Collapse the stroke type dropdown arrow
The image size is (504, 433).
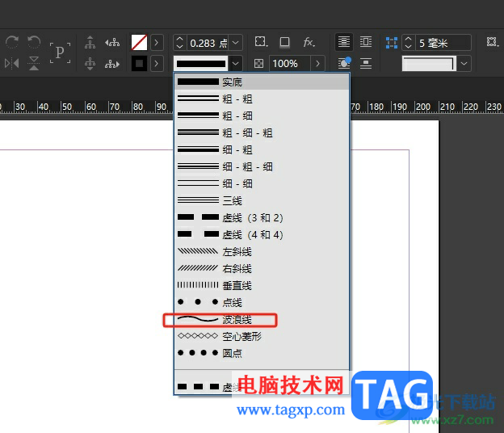tap(236, 63)
